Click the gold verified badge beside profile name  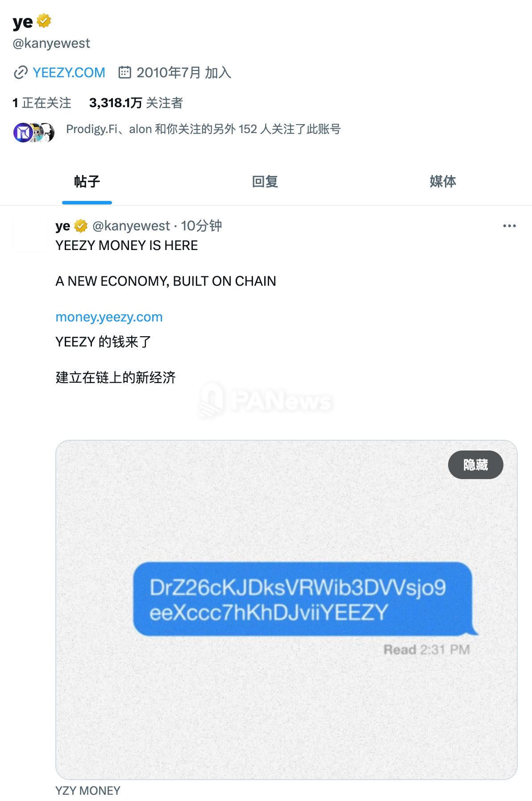(x=44, y=21)
